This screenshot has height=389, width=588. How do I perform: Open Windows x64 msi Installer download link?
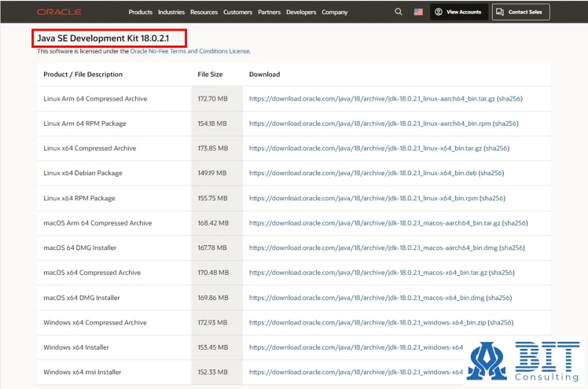[356, 372]
